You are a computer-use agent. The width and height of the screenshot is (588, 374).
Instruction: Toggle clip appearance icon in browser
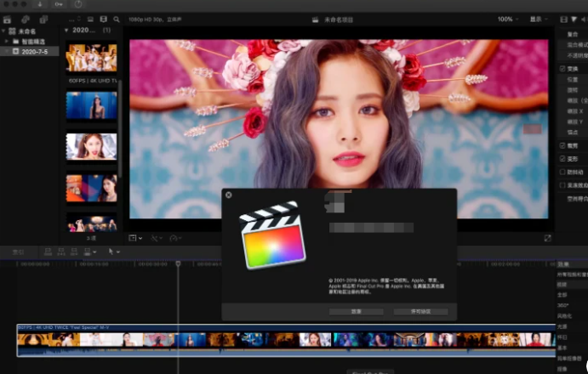coord(90,19)
